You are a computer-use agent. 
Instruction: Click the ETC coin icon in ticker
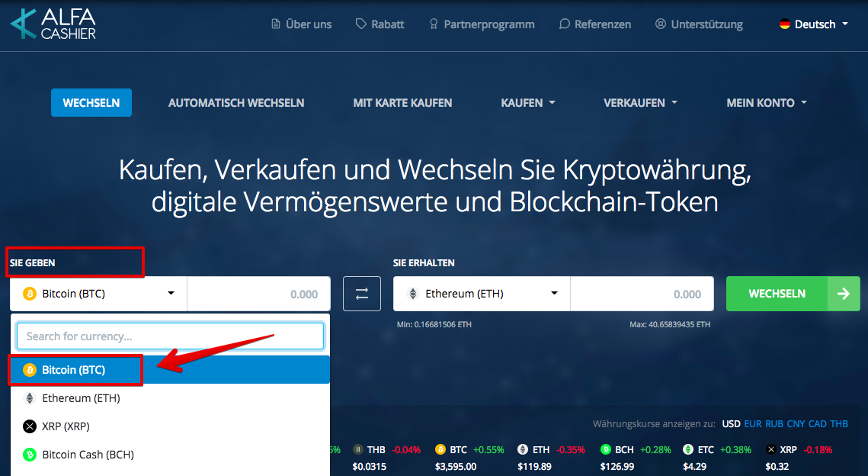(688, 449)
